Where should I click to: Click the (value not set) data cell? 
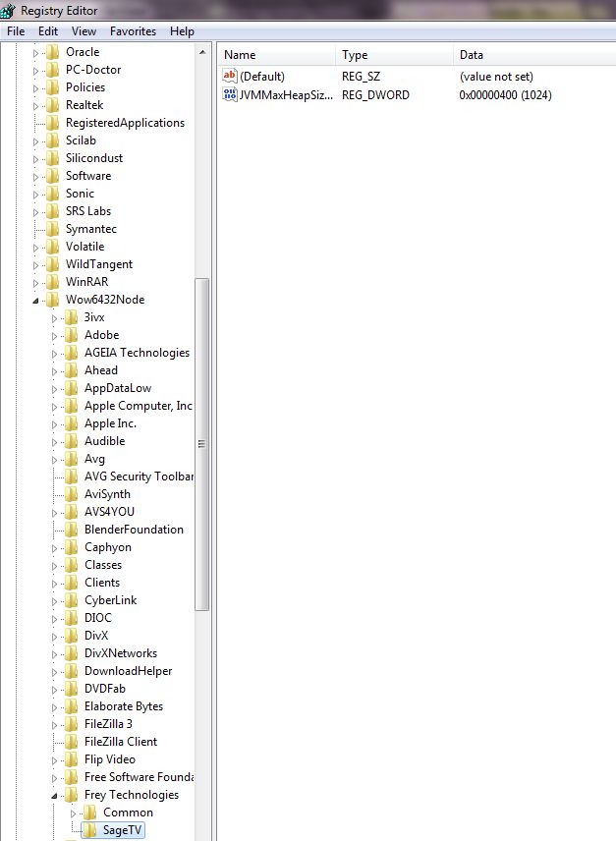[496, 77]
